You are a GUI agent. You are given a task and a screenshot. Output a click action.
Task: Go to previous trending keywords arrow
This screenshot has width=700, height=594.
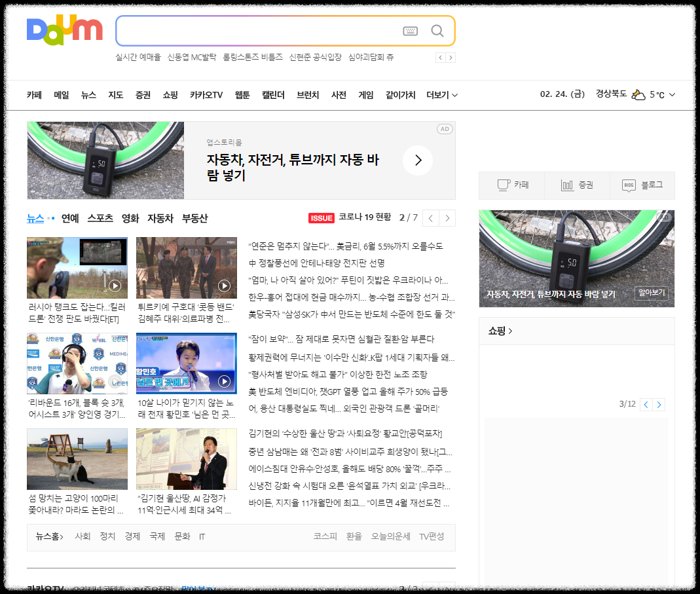point(441,58)
